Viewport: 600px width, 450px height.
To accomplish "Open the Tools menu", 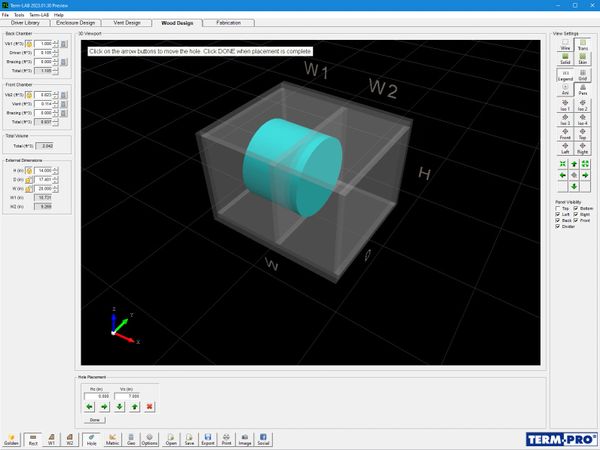I will click(19, 15).
